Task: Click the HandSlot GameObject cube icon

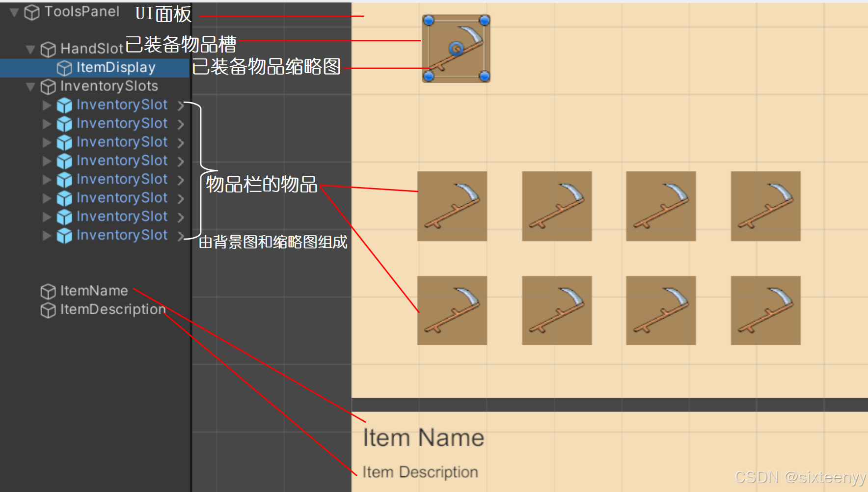Action: pos(48,49)
